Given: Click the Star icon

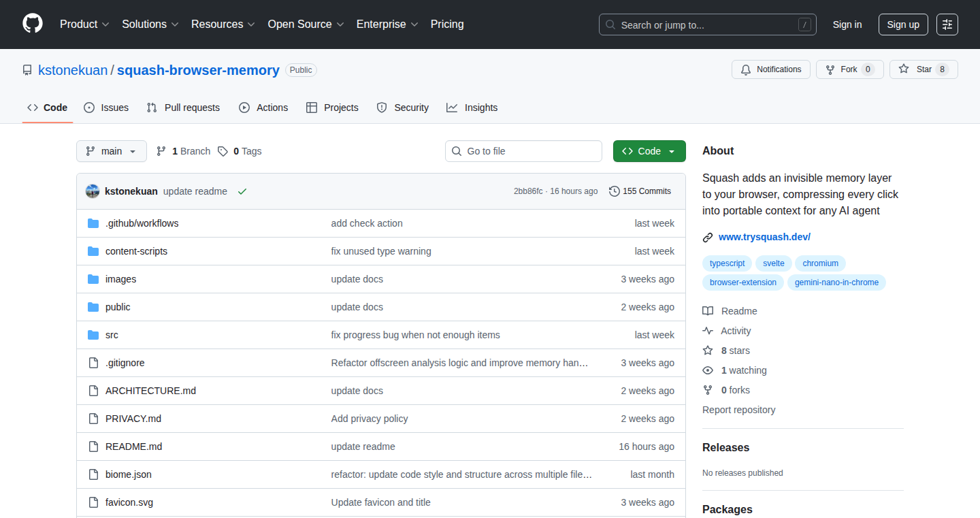Looking at the screenshot, I should (x=904, y=69).
